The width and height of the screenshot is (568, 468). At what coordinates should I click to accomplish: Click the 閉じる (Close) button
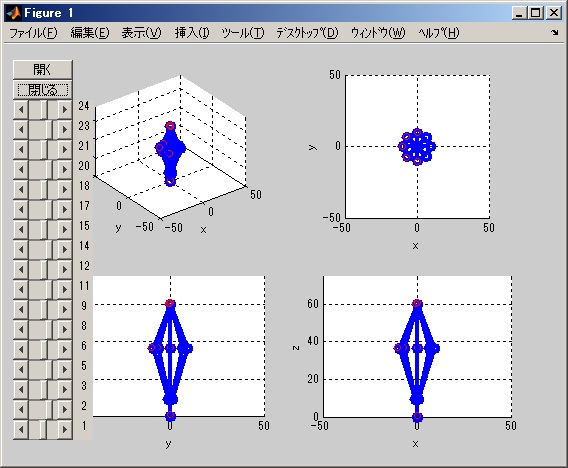(43, 89)
